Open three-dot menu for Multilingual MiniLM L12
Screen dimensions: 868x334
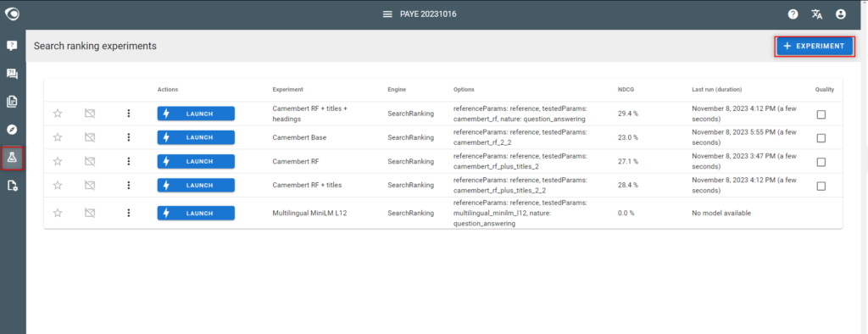(129, 213)
